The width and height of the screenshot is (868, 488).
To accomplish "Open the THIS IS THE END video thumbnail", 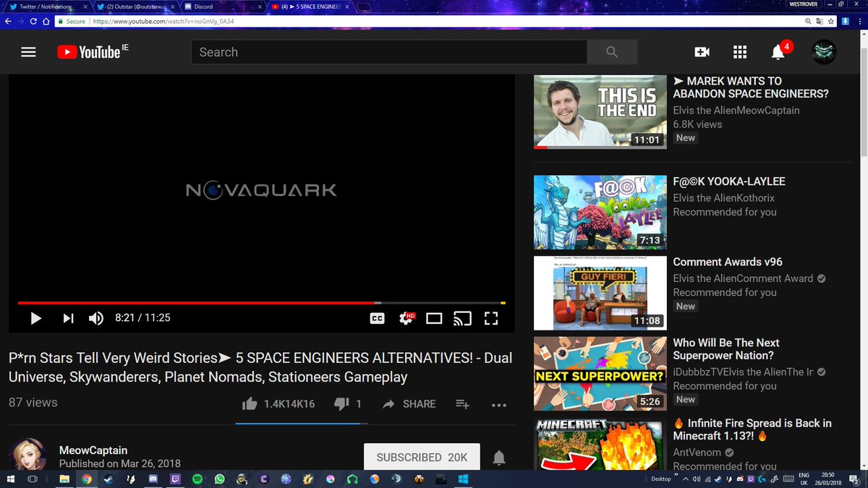I will pyautogui.click(x=600, y=112).
